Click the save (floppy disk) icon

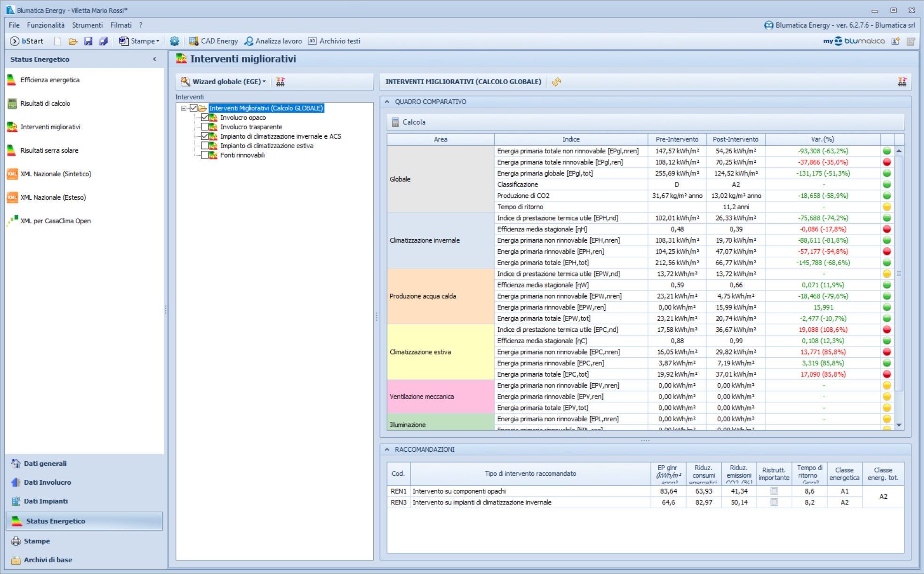[88, 41]
